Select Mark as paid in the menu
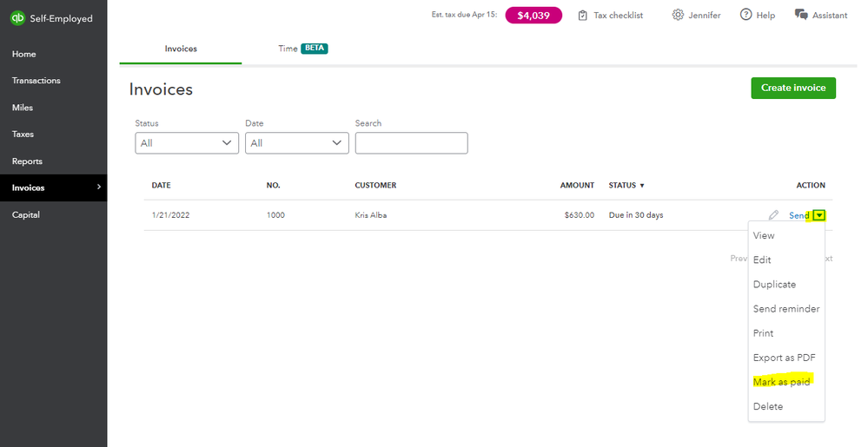This screenshot has width=868, height=447. [x=782, y=382]
